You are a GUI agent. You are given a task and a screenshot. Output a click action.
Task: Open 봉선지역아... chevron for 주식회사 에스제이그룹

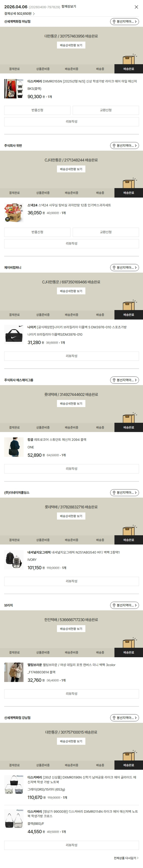coord(136,380)
